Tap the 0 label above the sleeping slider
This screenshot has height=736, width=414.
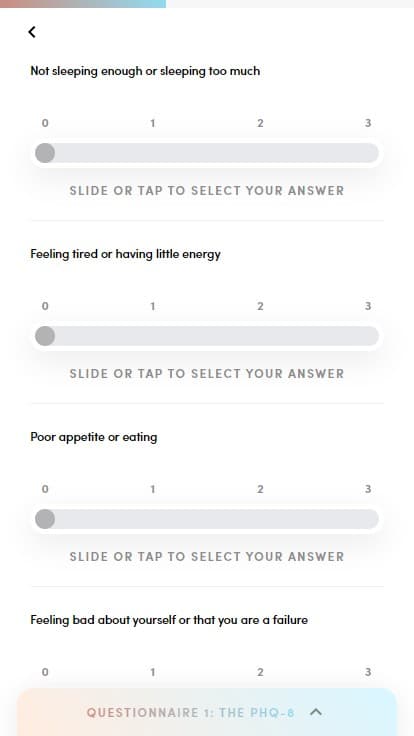(45, 123)
